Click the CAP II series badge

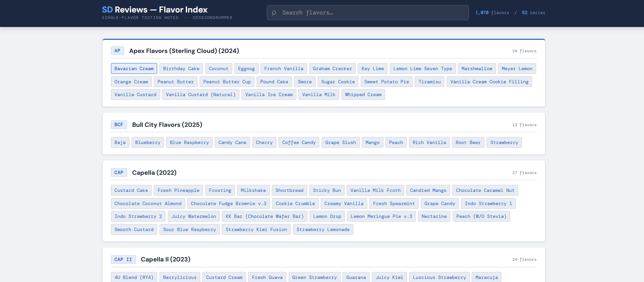click(123, 259)
